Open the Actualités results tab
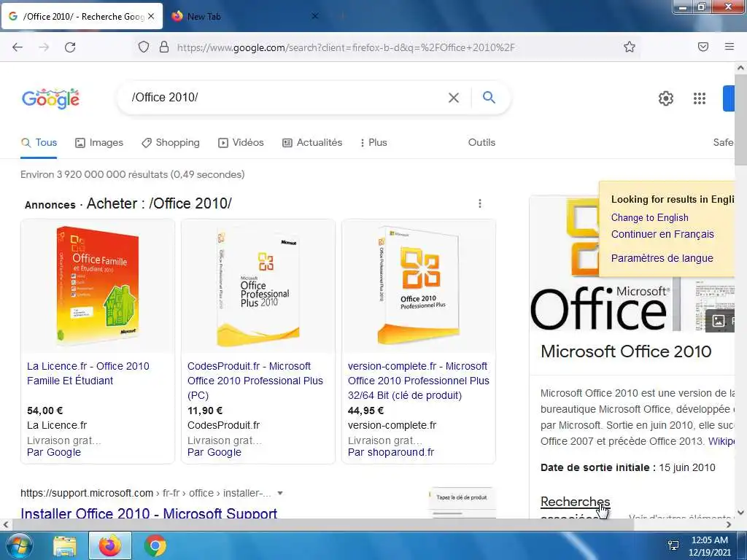The height and width of the screenshot is (560, 747). click(x=312, y=142)
